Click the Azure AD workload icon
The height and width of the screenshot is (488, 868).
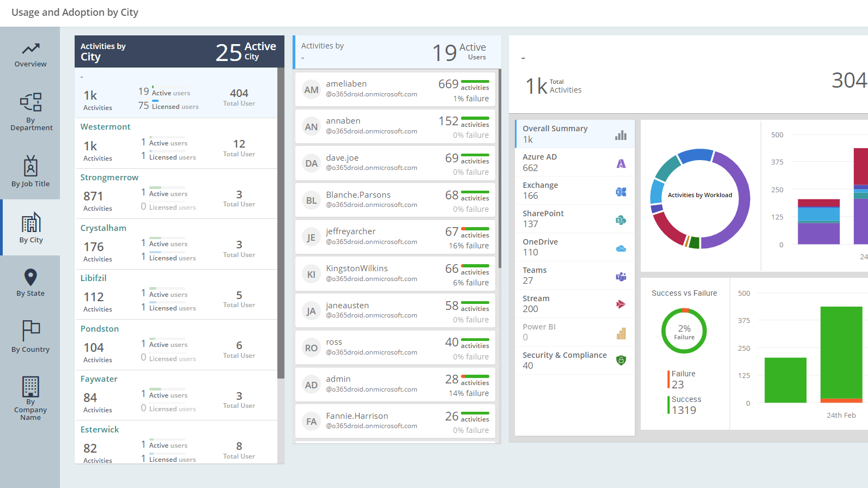click(x=621, y=163)
